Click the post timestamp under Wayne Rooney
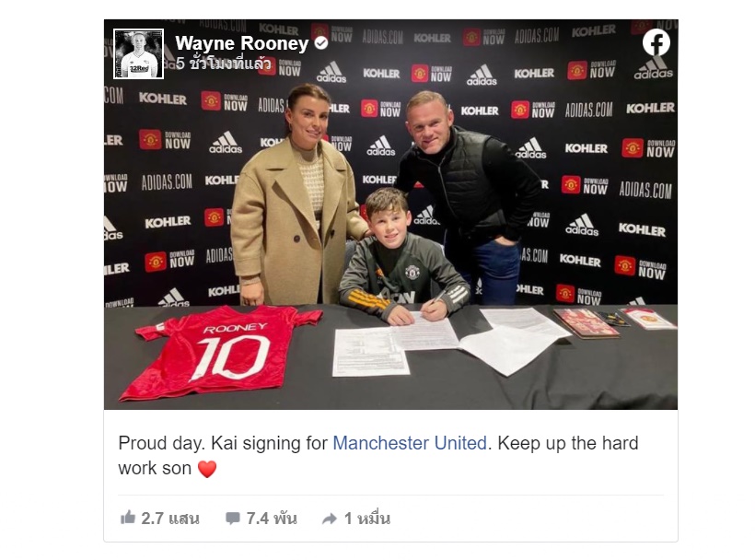755x560 pixels. (x=223, y=64)
